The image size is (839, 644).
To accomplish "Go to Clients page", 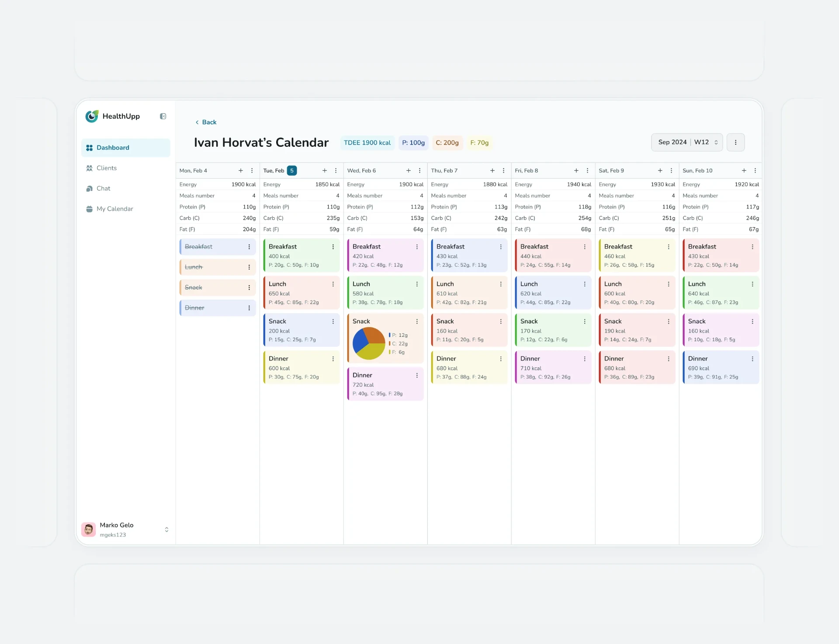I will tap(126, 168).
